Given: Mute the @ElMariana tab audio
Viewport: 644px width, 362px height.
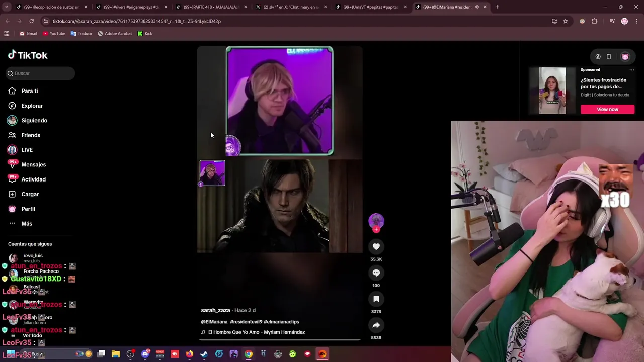Looking at the screenshot, I should click(x=476, y=7).
